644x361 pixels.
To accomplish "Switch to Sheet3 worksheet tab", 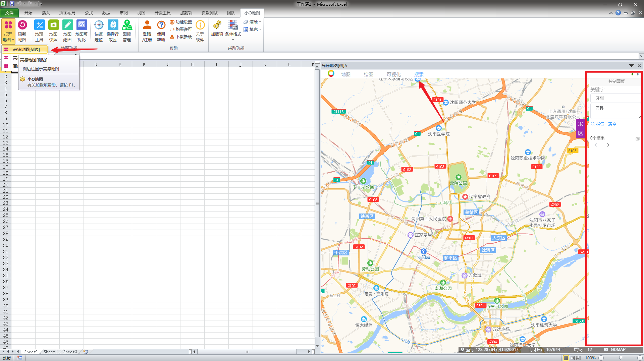I will tap(70, 352).
